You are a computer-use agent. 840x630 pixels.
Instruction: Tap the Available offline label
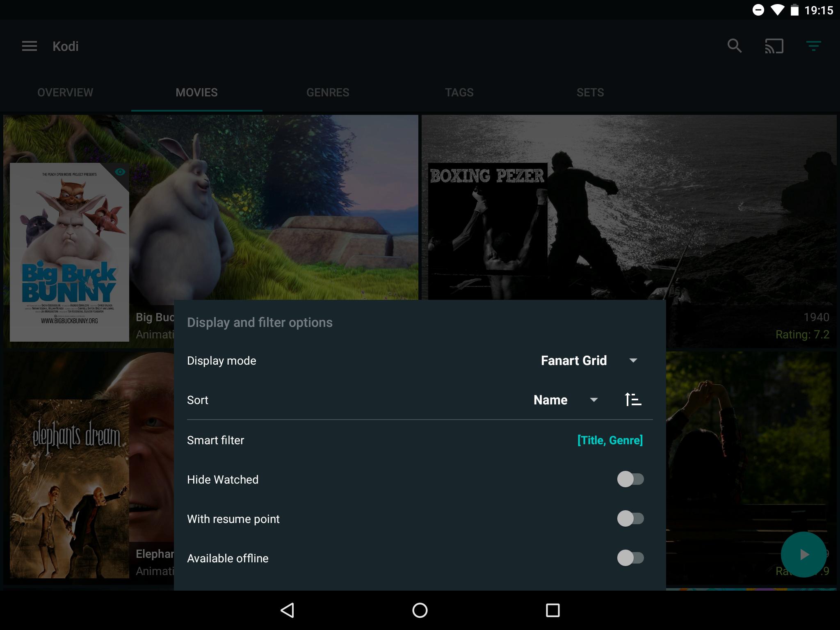pyautogui.click(x=228, y=558)
